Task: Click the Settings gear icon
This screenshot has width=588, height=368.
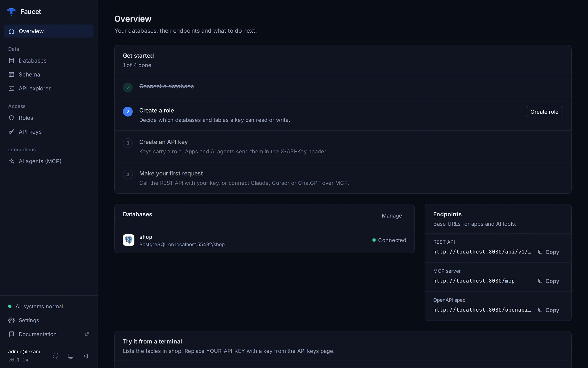Action: pos(11,320)
